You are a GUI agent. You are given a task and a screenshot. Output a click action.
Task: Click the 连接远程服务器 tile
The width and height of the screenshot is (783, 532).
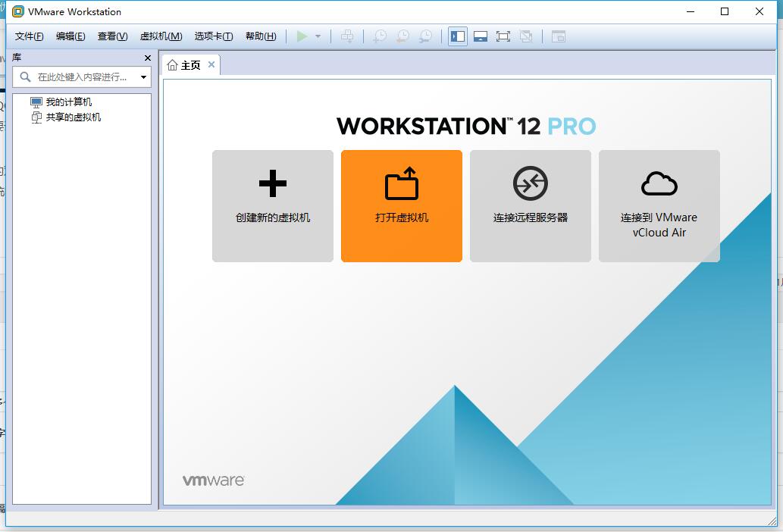531,206
